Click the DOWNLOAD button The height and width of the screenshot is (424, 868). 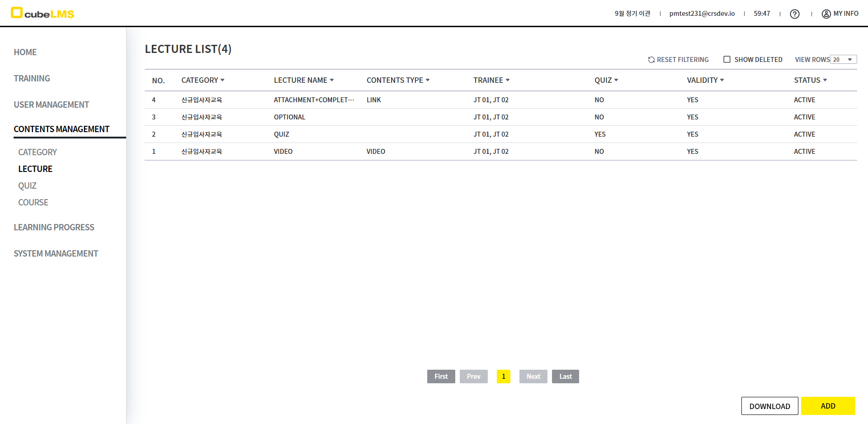(769, 406)
